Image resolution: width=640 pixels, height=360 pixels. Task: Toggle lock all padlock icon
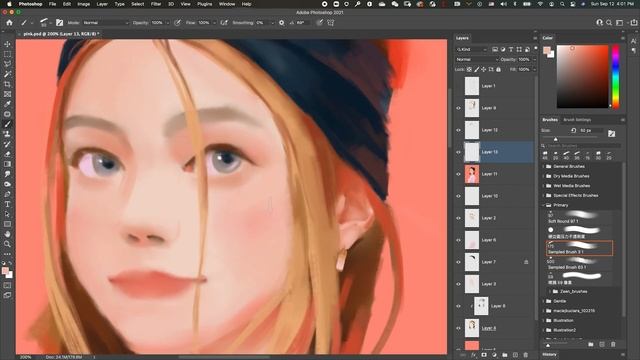pos(498,70)
